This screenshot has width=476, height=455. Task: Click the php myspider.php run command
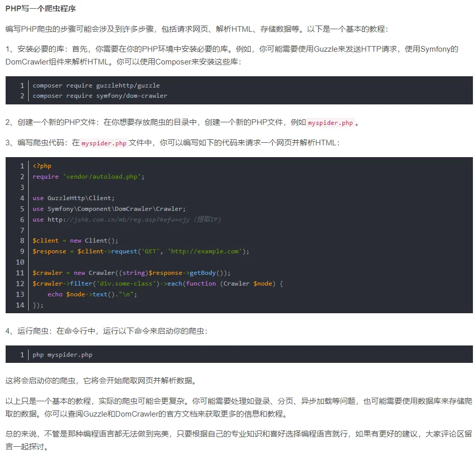63,354
